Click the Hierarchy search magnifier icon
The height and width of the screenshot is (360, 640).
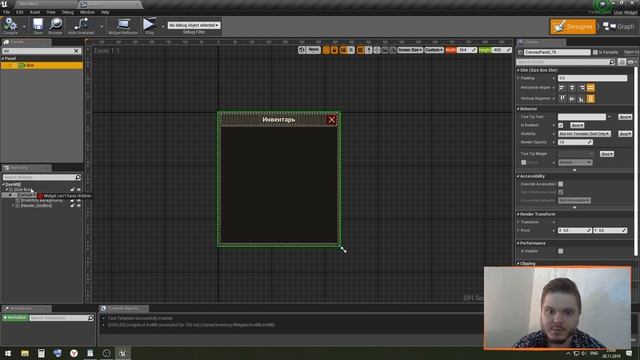78,177
